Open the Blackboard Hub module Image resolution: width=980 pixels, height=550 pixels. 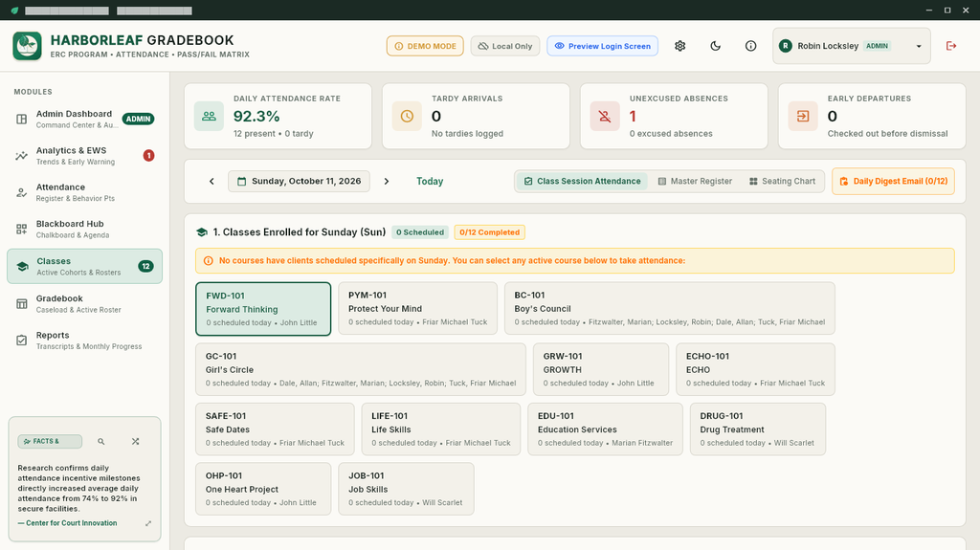click(x=84, y=229)
